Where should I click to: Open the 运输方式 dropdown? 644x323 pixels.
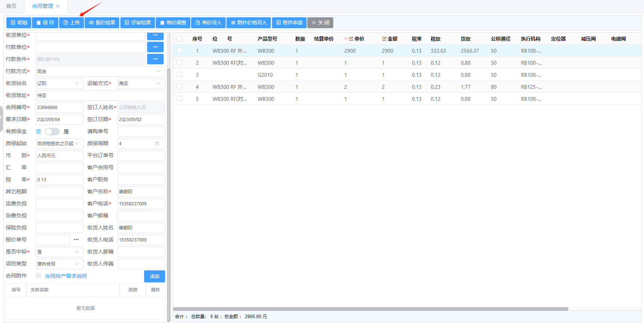point(141,83)
